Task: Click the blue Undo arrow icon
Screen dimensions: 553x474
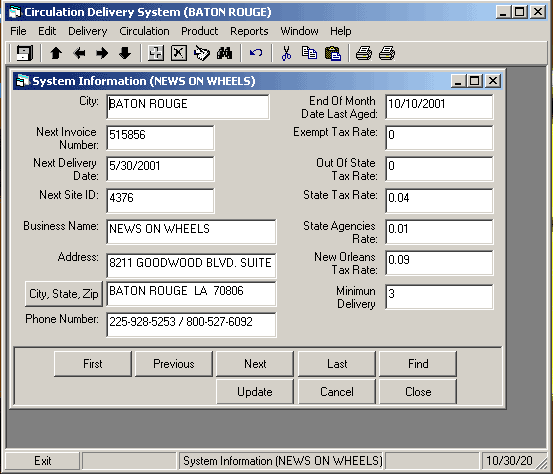Action: click(256, 54)
